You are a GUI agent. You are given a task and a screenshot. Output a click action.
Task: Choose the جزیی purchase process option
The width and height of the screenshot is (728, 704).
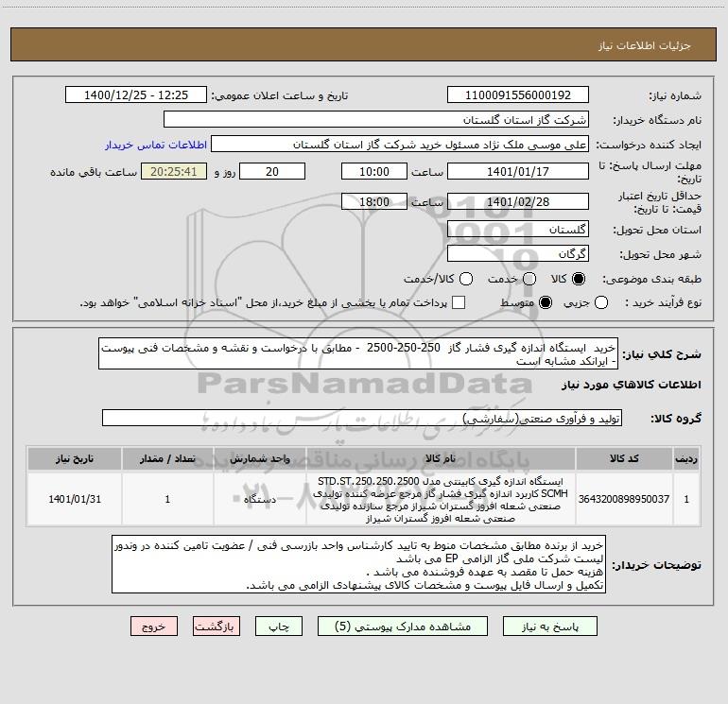tap(600, 302)
